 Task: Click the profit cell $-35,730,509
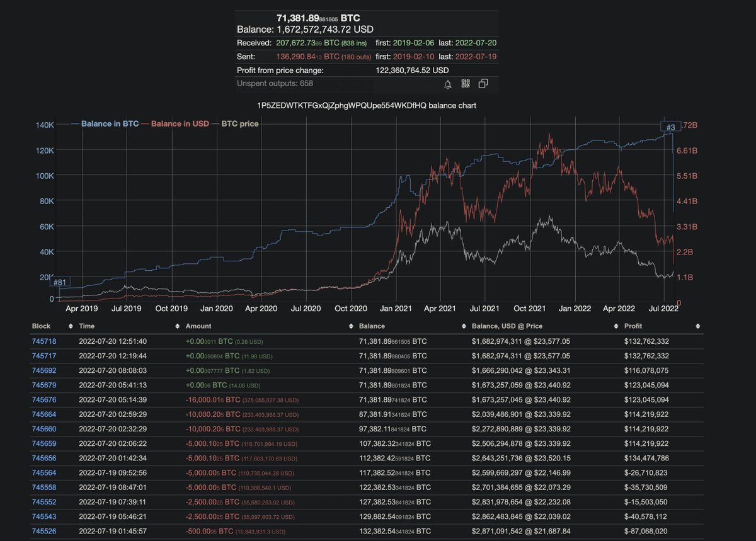click(x=646, y=487)
